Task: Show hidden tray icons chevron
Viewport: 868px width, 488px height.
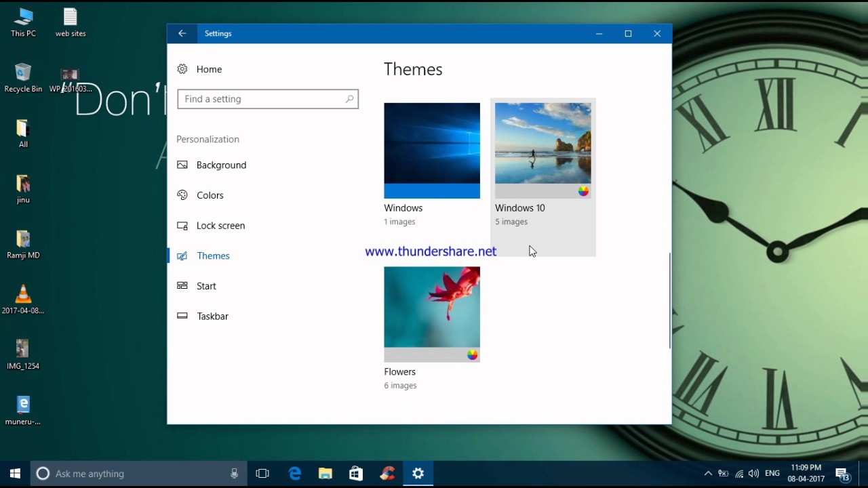Action: [x=708, y=474]
